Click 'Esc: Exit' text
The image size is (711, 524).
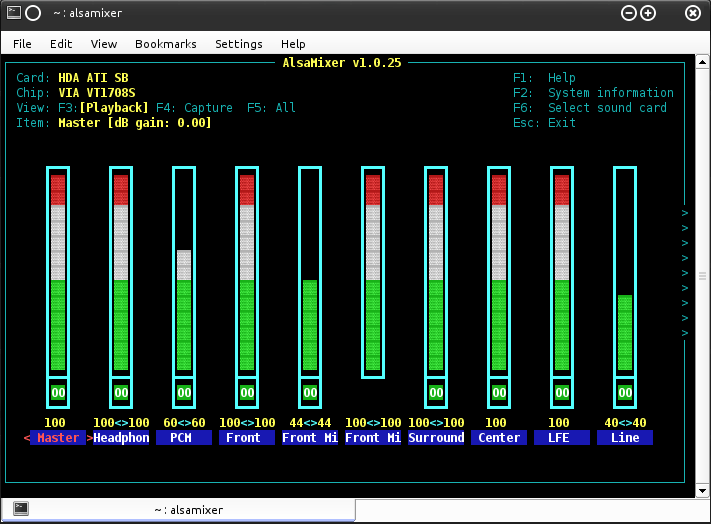pos(544,123)
